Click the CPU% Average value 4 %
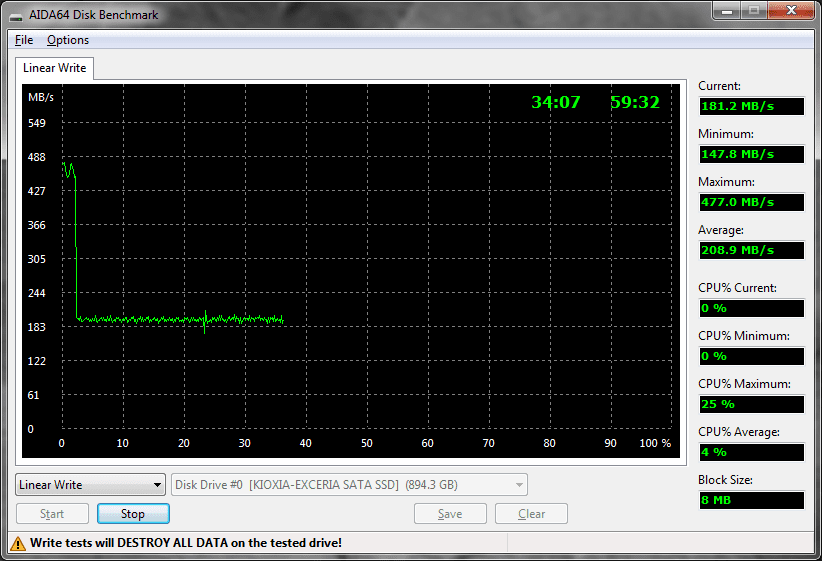 [x=751, y=452]
